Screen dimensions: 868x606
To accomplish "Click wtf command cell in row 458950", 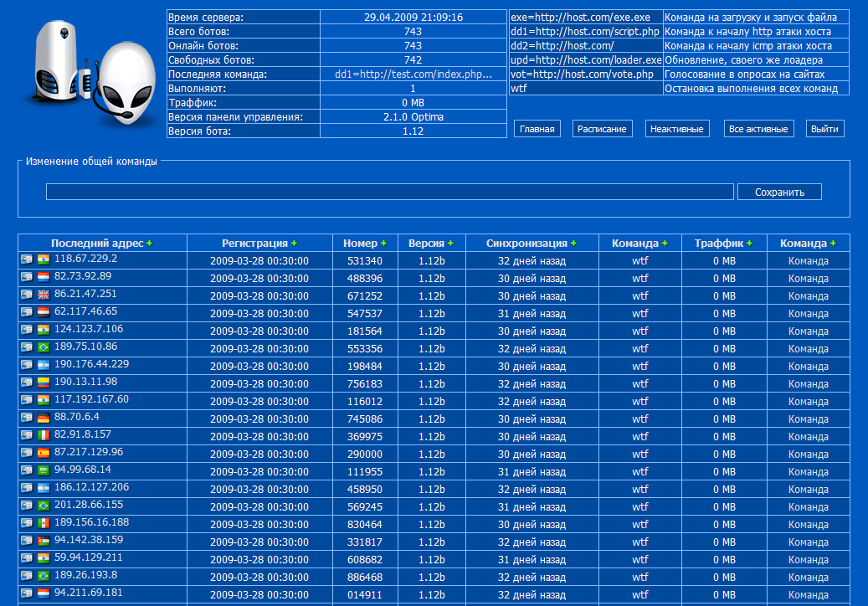I will (640, 490).
